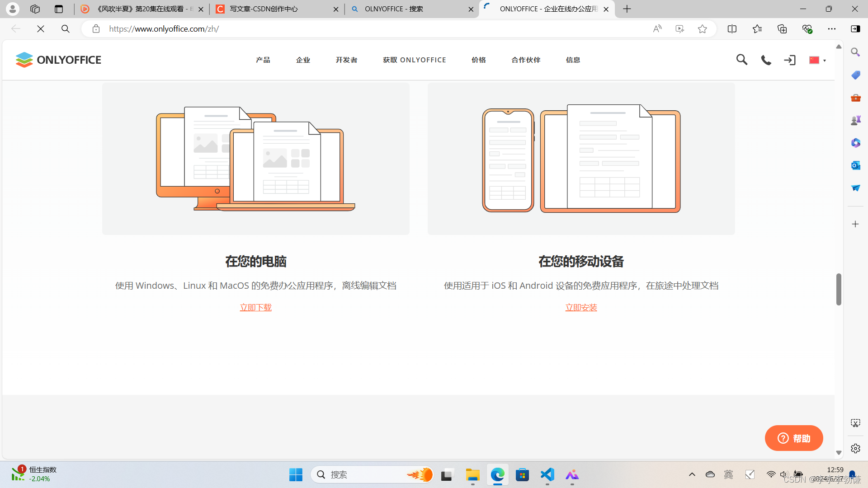Open the Windows Start menu
Image resolution: width=868 pixels, height=488 pixels.
[x=296, y=475]
